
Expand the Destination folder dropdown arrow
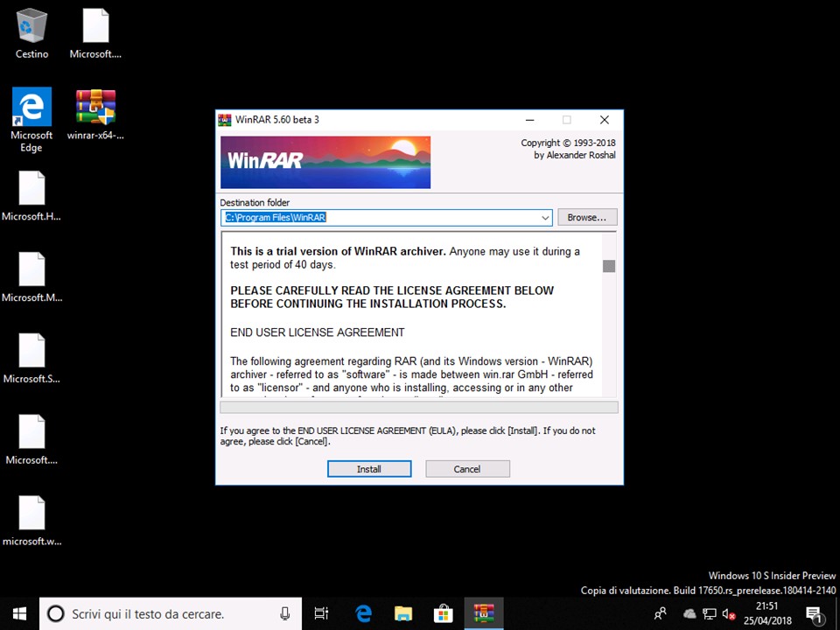(x=544, y=218)
